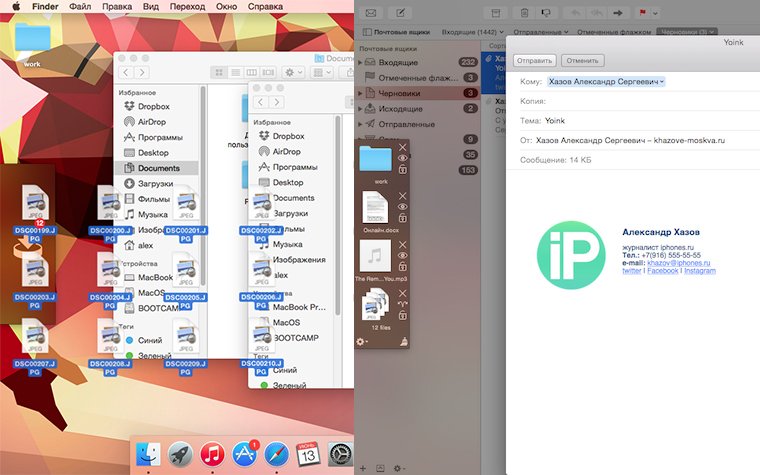Viewport: 760px width, 475px height.
Task: Open the Apple menu
Action: point(16,6)
